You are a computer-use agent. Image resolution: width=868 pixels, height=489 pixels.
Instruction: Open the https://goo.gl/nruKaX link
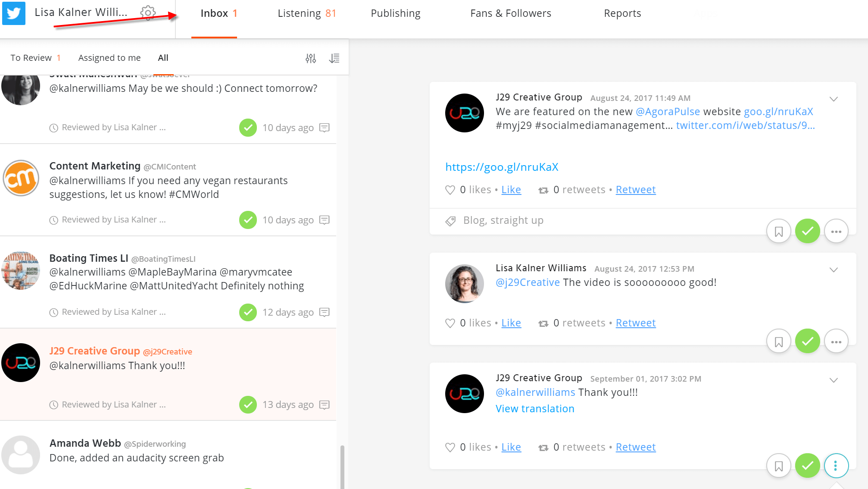tap(502, 167)
